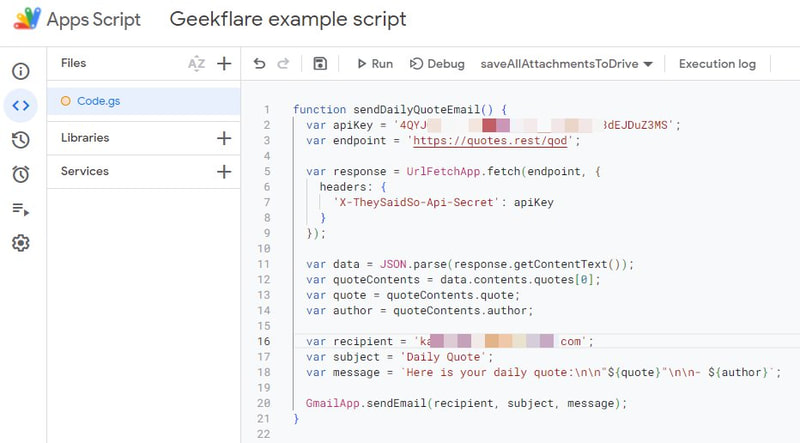Place cursor on sendDailyQuoteEmail function name
This screenshot has height=443, width=800.
click(416, 110)
